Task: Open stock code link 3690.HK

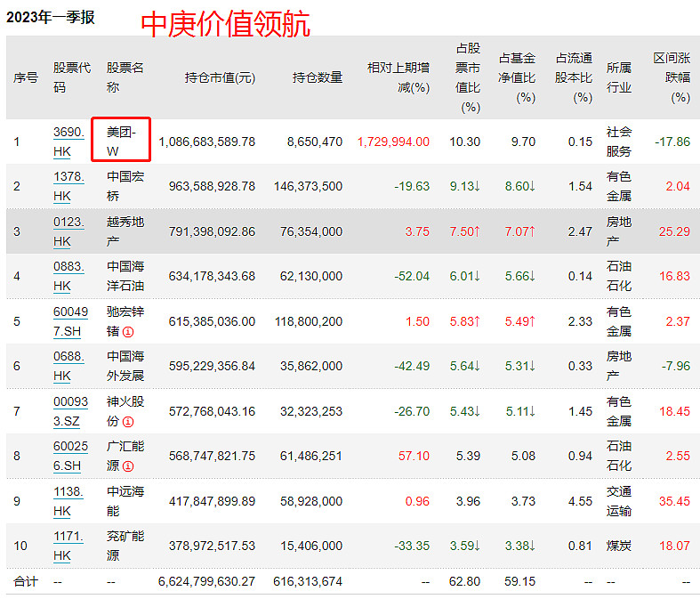Action: point(68,142)
